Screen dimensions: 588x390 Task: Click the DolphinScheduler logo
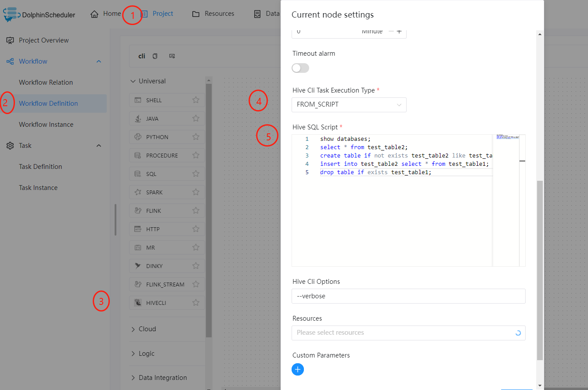tap(39, 14)
